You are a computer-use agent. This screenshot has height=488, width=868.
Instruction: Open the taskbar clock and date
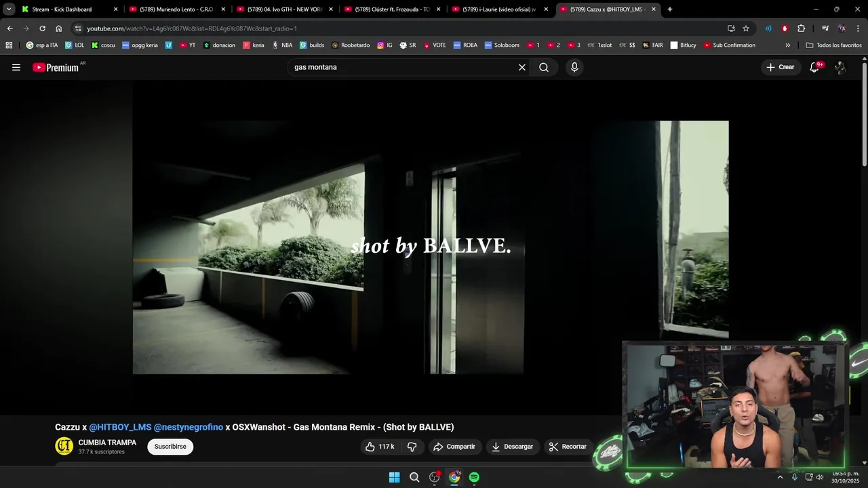[845, 477]
